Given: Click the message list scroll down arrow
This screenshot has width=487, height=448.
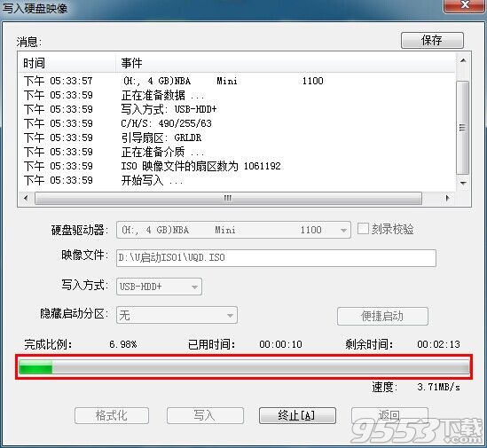Looking at the screenshot, I should pos(463,183).
